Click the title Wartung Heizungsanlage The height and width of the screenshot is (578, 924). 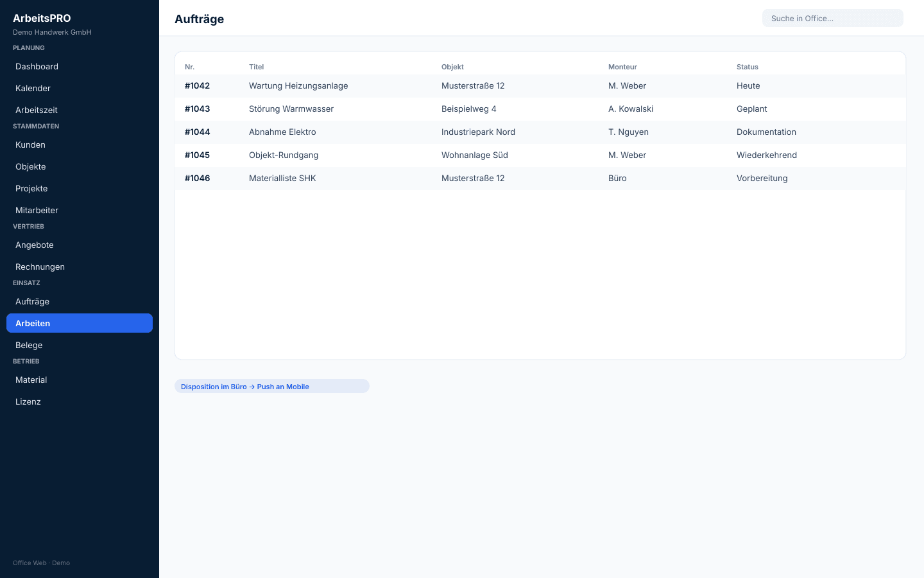coord(298,85)
